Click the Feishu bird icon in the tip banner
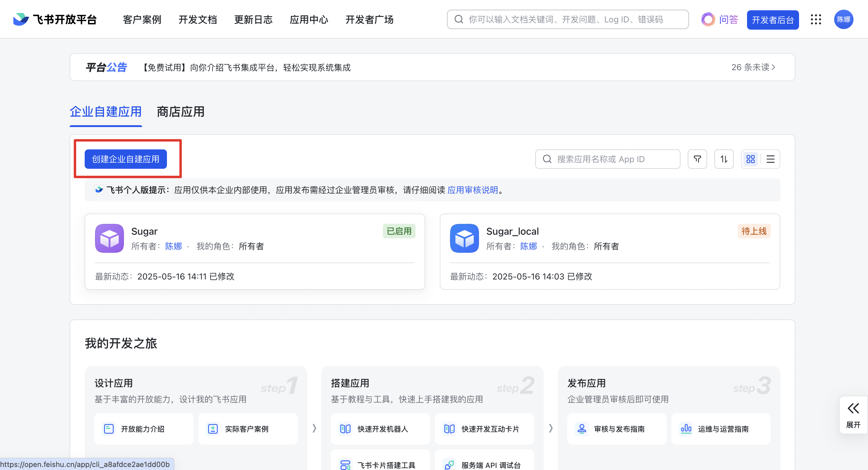The height and width of the screenshot is (470, 868). click(99, 190)
